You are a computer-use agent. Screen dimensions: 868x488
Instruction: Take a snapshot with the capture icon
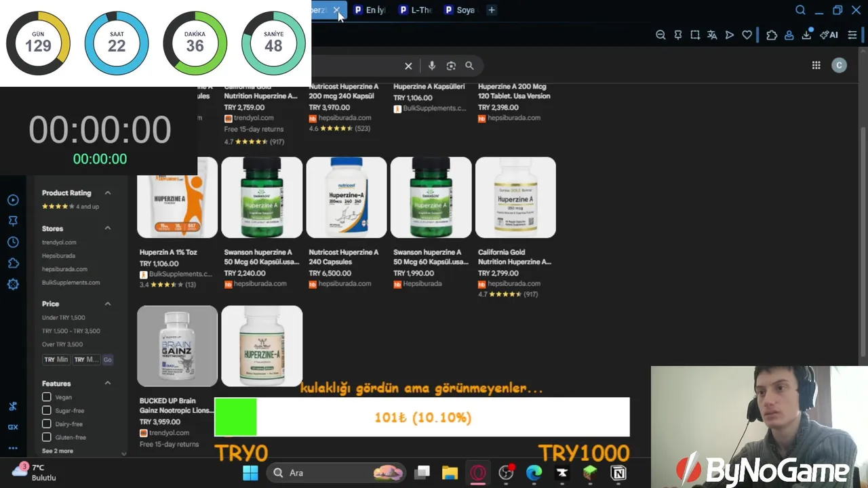[695, 35]
